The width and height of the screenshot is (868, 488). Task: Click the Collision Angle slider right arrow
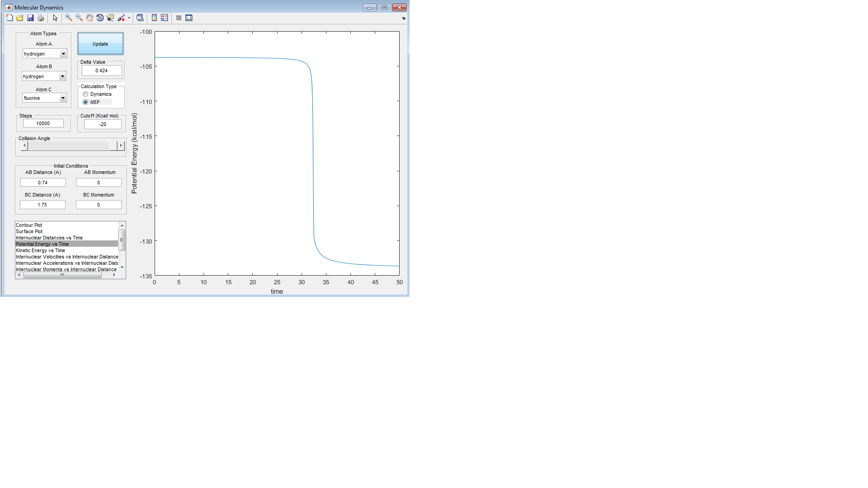click(x=121, y=145)
